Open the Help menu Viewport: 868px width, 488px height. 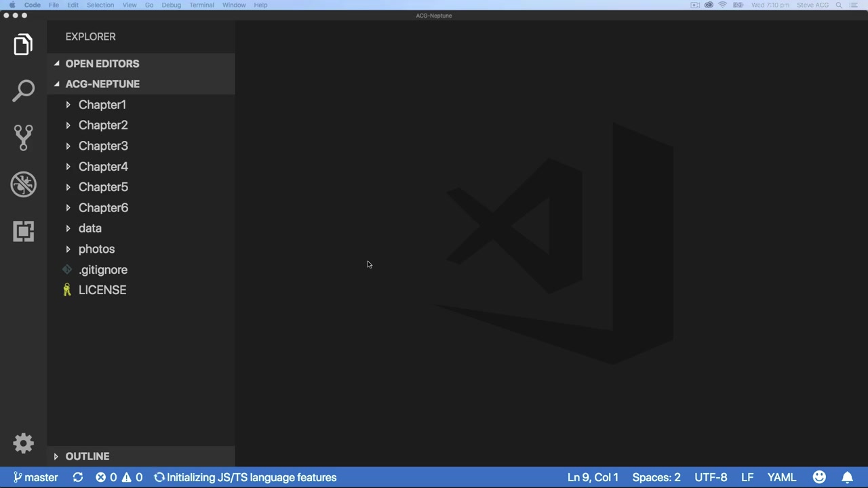coord(260,5)
